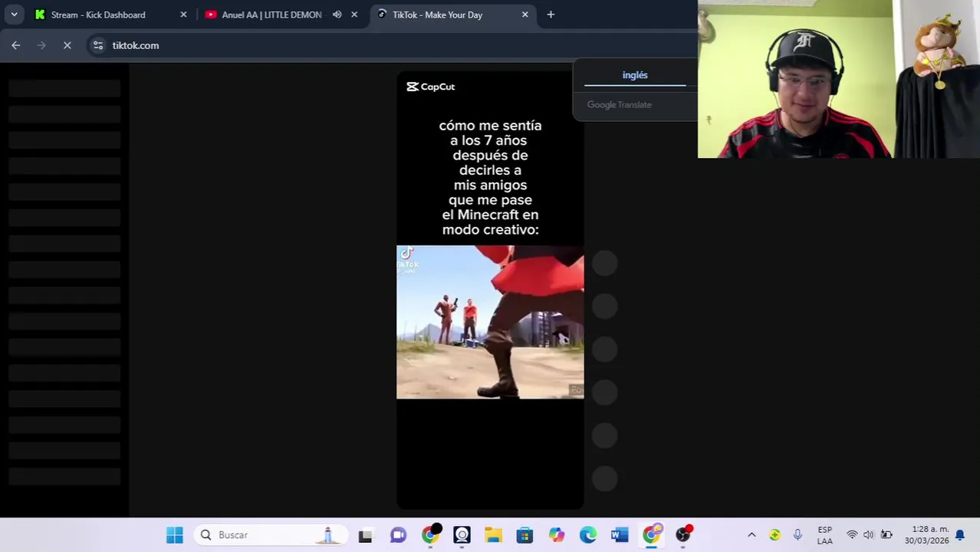The image size is (980, 552).
Task: Open the purple video chat app icon
Action: coord(398,535)
